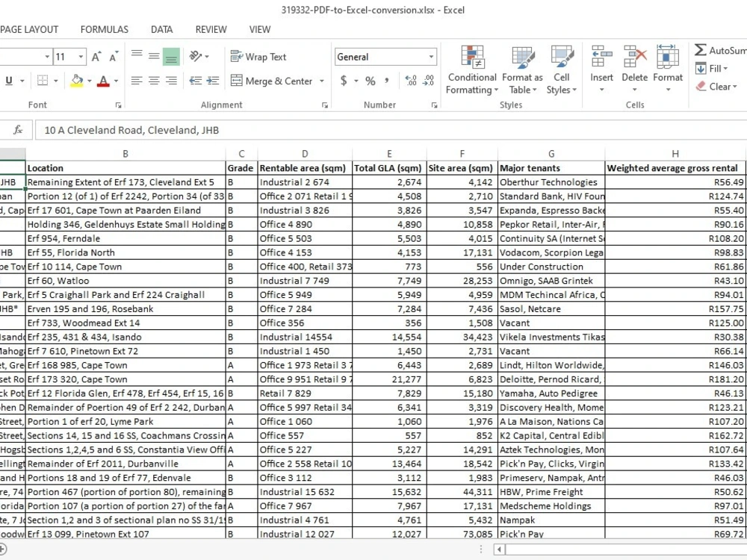Apply yellow fill color
This screenshot has height=560, width=747.
click(x=77, y=81)
